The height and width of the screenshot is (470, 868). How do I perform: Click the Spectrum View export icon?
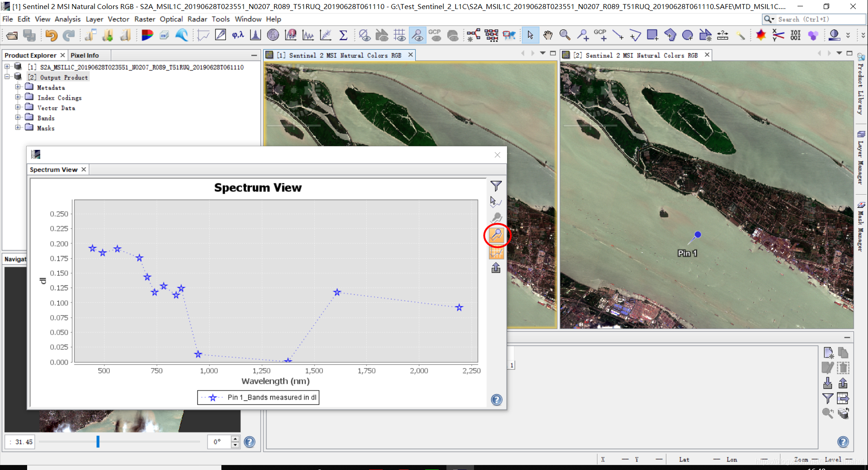[496, 268]
